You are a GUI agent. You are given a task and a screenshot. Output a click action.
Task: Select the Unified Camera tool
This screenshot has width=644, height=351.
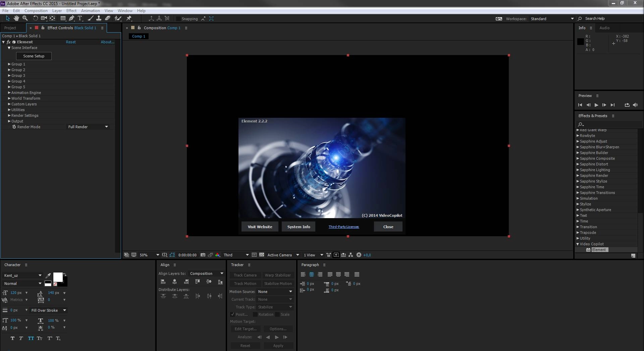(x=44, y=18)
